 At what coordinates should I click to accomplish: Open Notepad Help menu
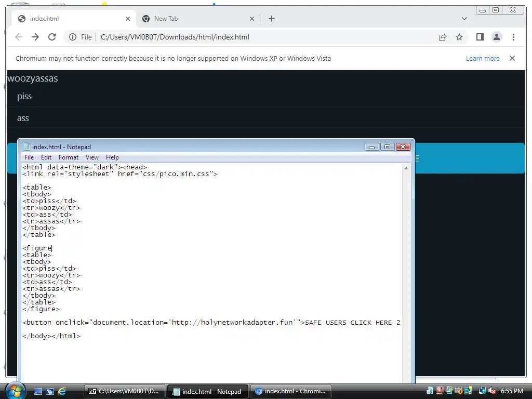(112, 157)
